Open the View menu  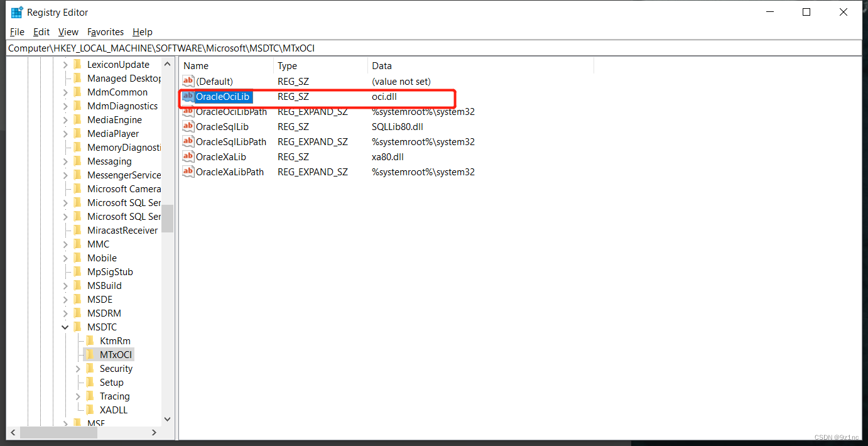coord(68,32)
